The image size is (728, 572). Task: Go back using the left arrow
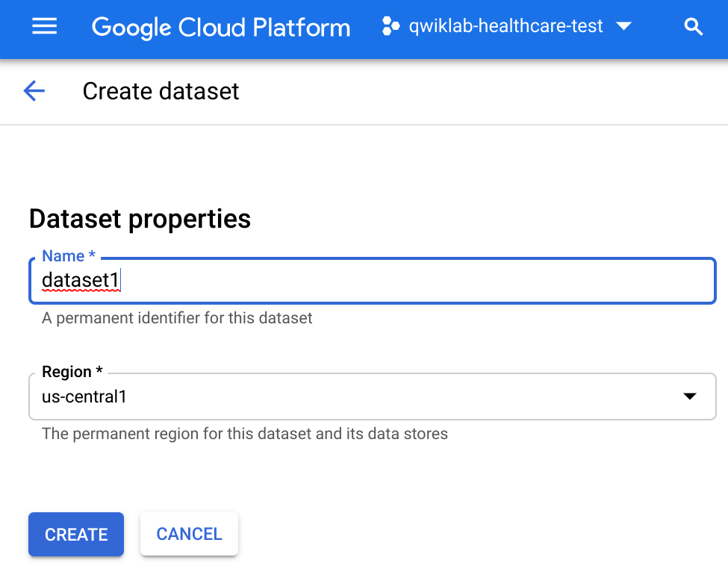(x=34, y=91)
